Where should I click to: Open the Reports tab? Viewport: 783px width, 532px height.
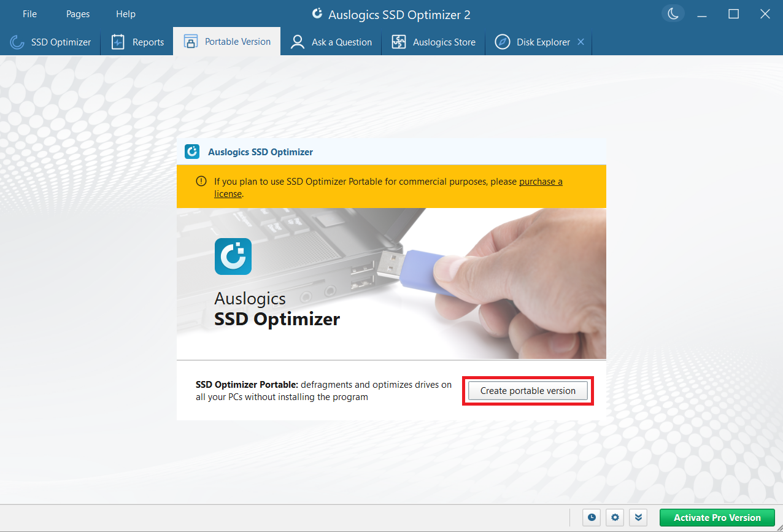click(x=137, y=42)
